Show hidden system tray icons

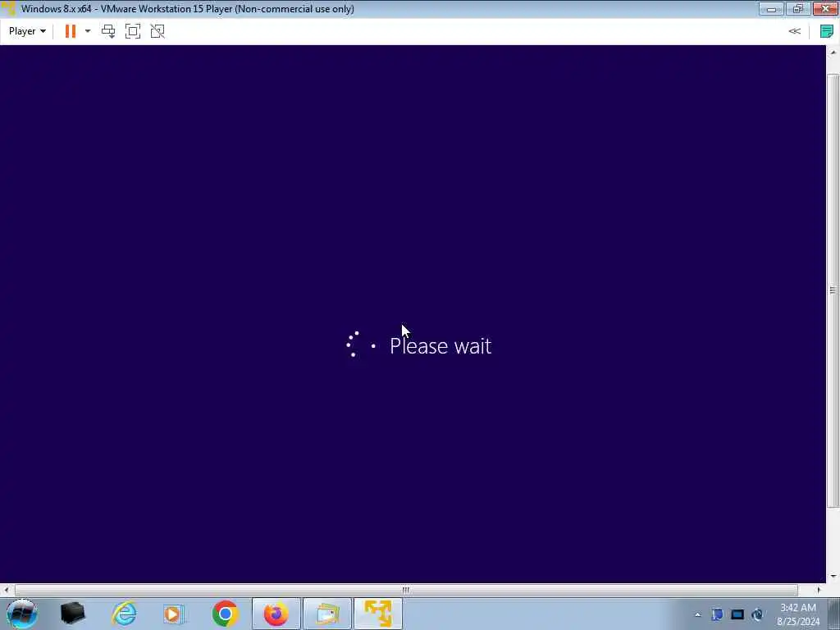tap(697, 615)
